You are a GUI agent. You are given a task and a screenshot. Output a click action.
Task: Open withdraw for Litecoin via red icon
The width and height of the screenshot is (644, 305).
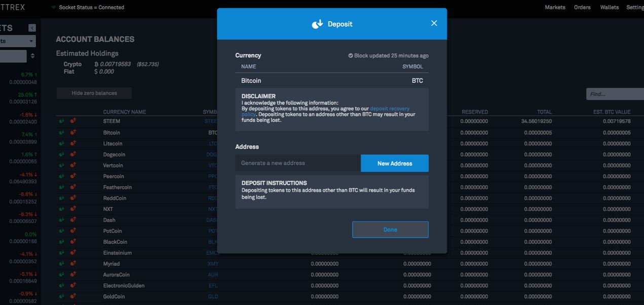point(73,143)
